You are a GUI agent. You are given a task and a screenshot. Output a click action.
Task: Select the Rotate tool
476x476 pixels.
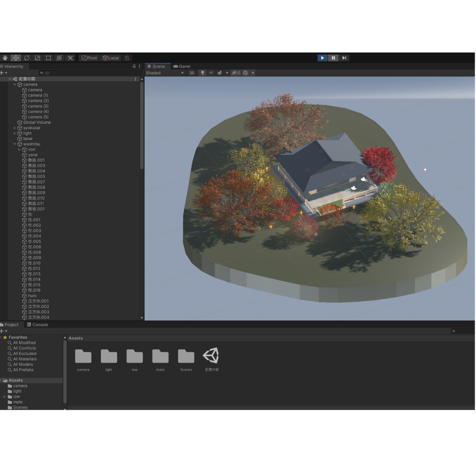26,58
